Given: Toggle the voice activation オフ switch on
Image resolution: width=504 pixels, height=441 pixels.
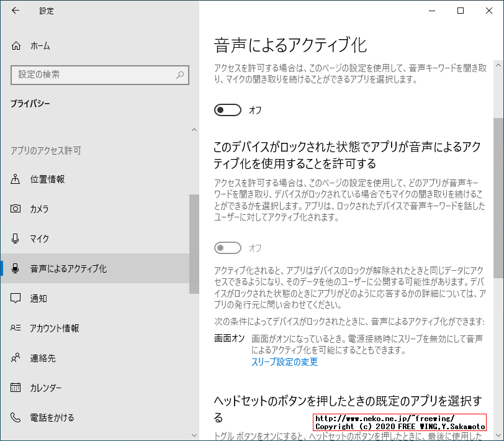Looking at the screenshot, I should (x=227, y=109).
